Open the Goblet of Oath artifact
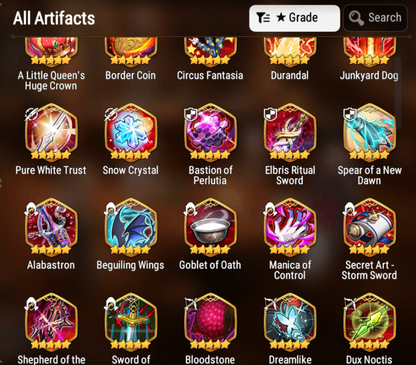 pos(210,228)
